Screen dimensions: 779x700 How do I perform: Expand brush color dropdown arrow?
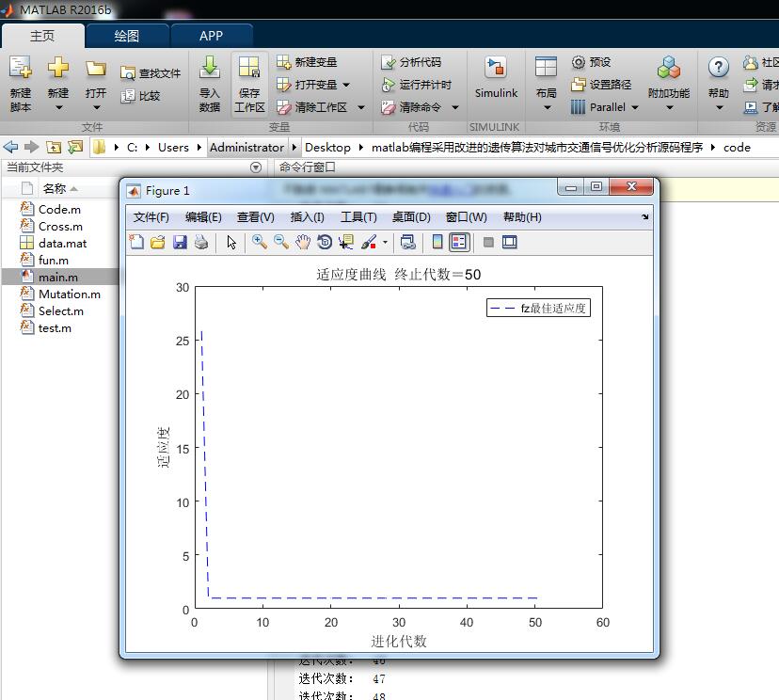(385, 243)
